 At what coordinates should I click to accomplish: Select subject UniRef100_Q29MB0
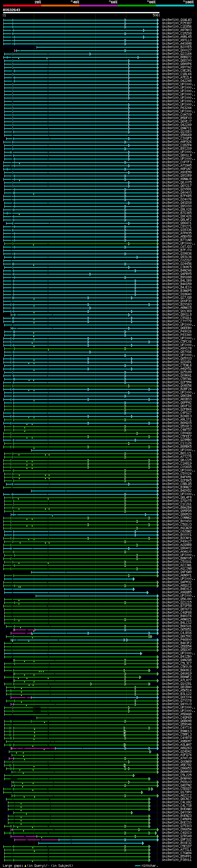click(x=177, y=440)
